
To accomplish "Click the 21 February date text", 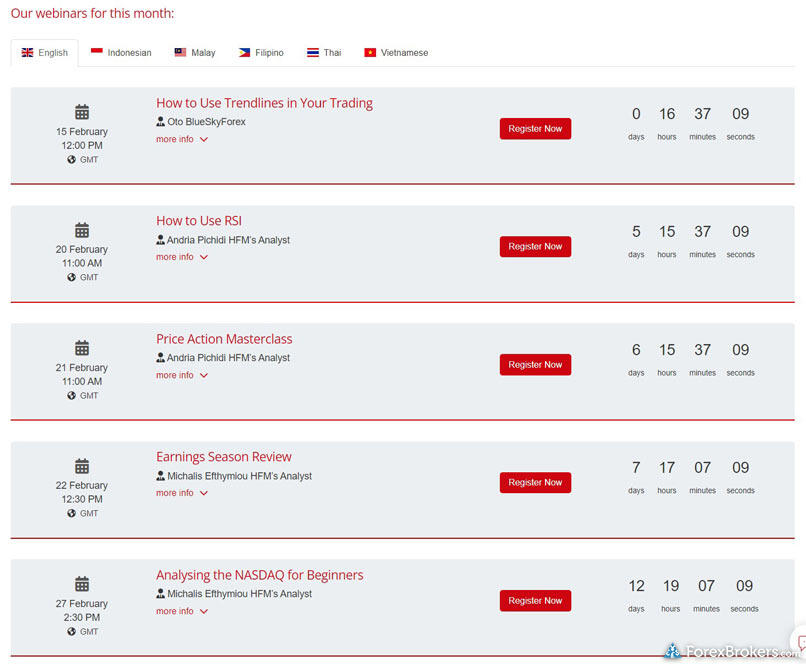I will coord(82,367).
